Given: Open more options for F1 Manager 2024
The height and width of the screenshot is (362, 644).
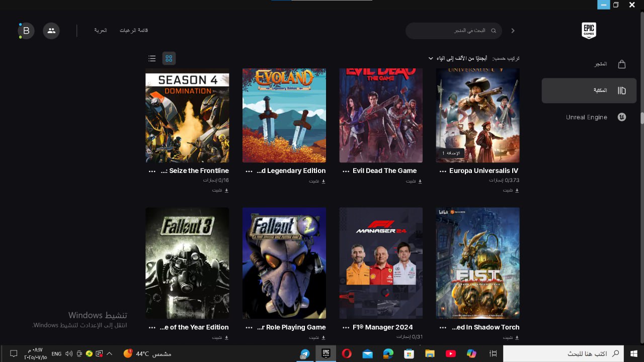Looking at the screenshot, I should pyautogui.click(x=346, y=327).
